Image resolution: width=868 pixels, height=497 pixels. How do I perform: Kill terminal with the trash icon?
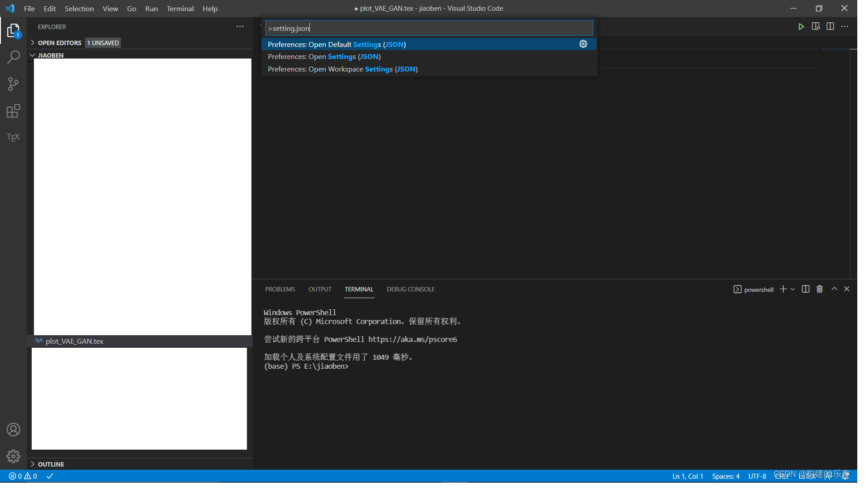[820, 289]
